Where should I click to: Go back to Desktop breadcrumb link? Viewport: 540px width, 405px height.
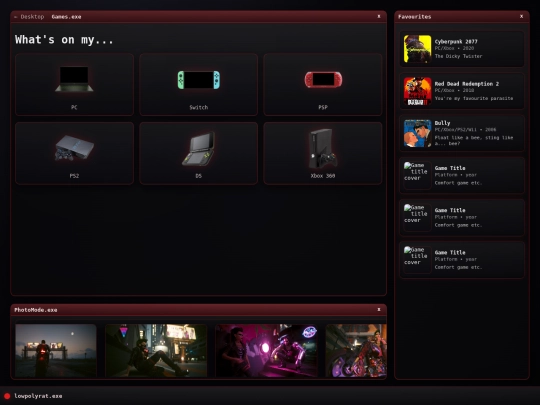[x=29, y=17]
